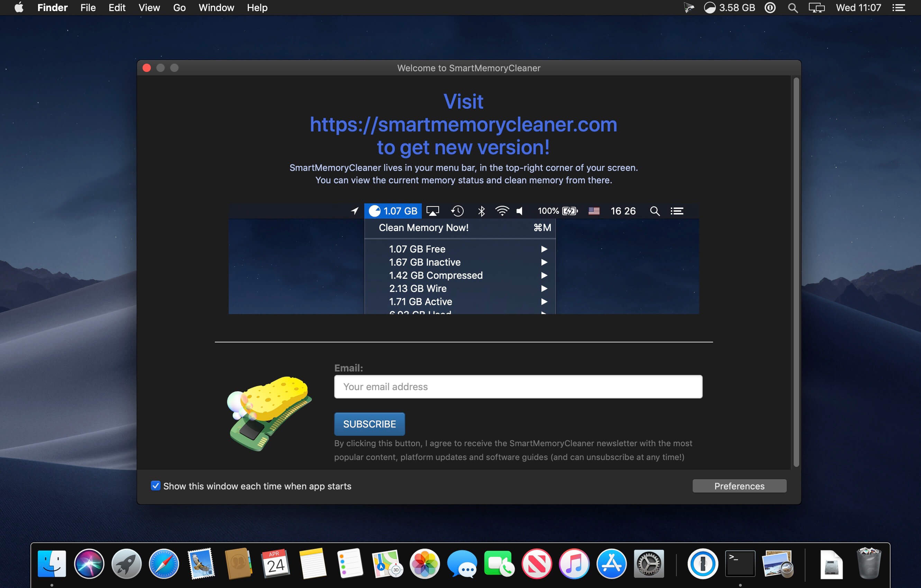The width and height of the screenshot is (921, 588).
Task: Uncheck Show this window each time when app starts
Action: pos(155,486)
